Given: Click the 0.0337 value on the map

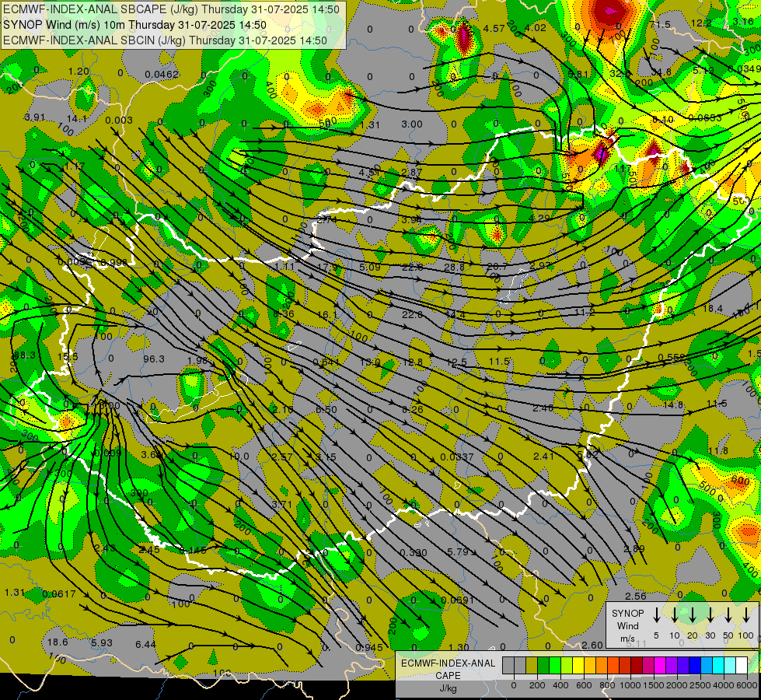Looking at the screenshot, I should 457,457.
